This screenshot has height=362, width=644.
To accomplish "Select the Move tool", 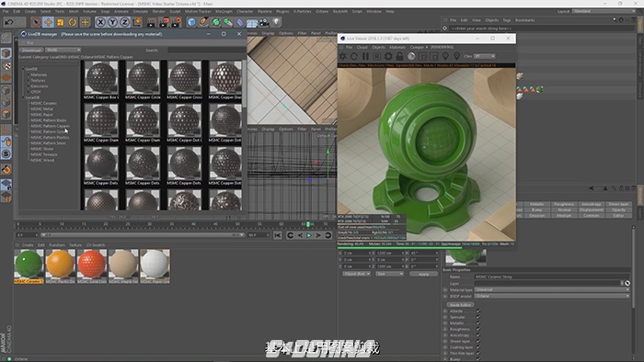I will pyautogui.click(x=48, y=22).
